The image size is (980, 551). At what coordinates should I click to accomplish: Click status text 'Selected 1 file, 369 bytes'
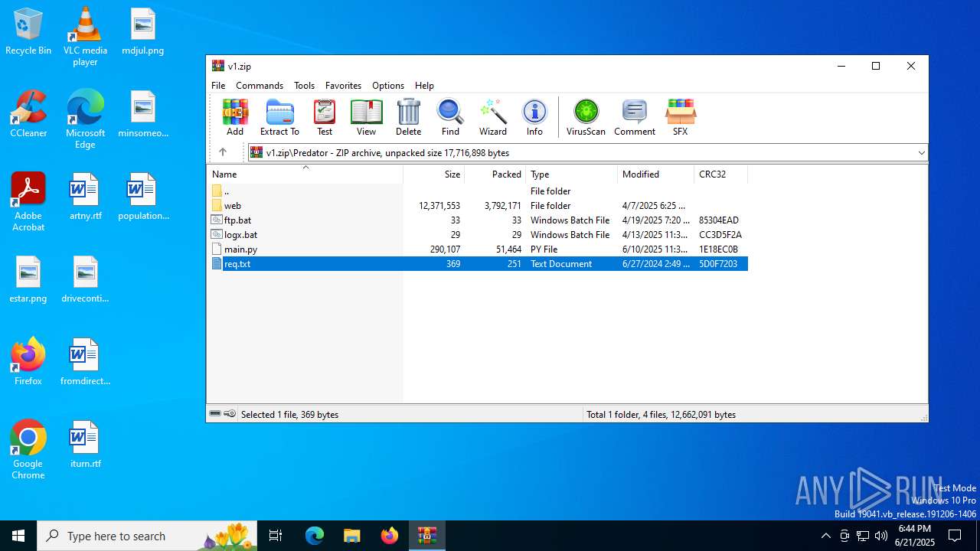pos(289,415)
